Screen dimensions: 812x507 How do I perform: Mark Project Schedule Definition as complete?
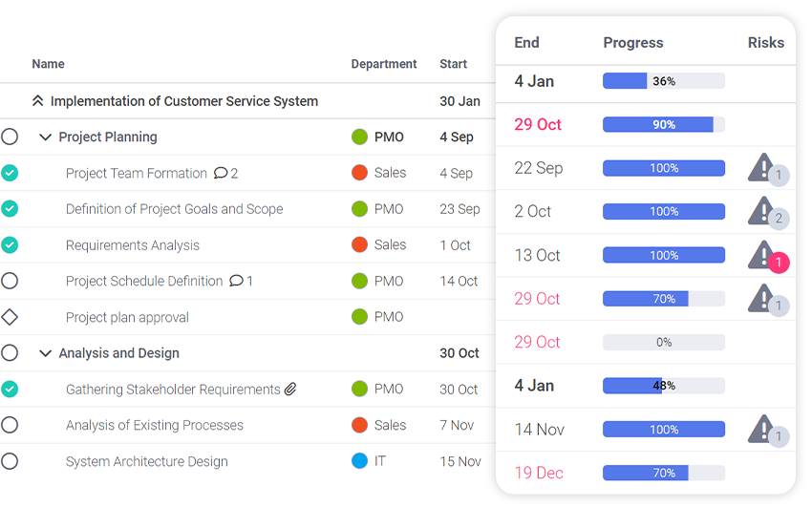[x=10, y=281]
